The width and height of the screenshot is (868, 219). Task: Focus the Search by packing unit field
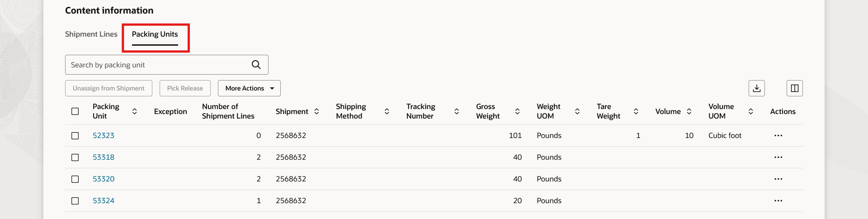pos(158,65)
